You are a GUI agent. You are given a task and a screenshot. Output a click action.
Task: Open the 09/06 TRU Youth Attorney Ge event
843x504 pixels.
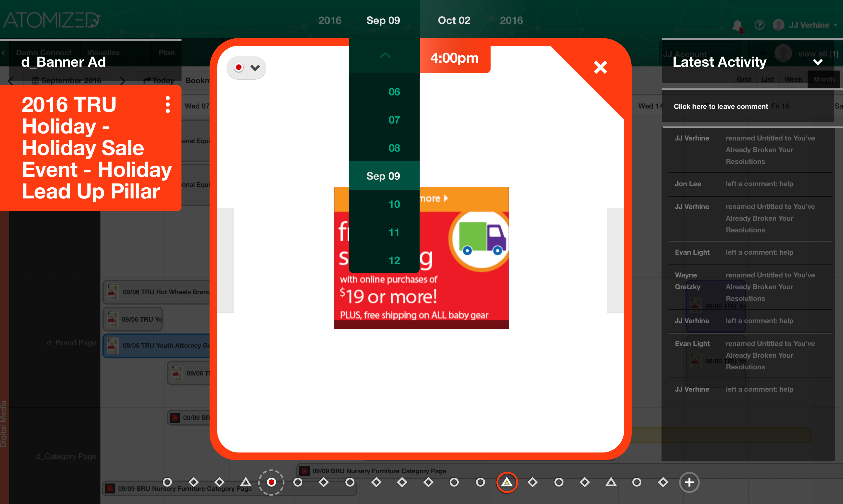[157, 345]
